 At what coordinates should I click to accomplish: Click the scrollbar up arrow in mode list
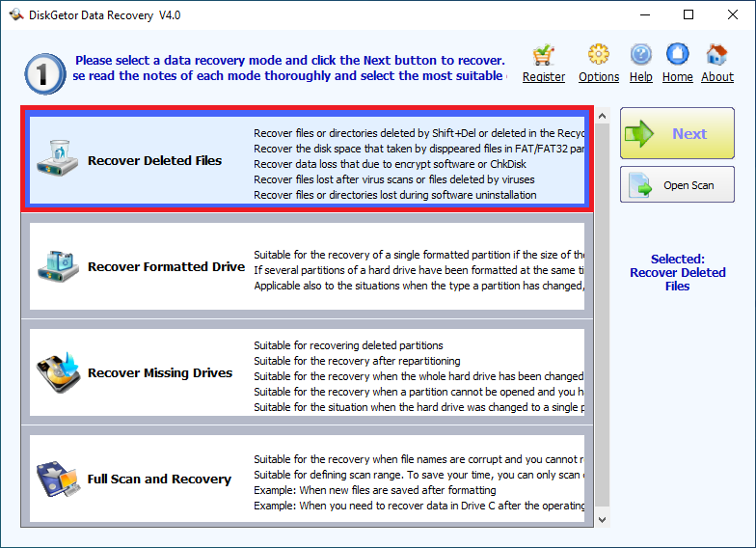pyautogui.click(x=603, y=117)
